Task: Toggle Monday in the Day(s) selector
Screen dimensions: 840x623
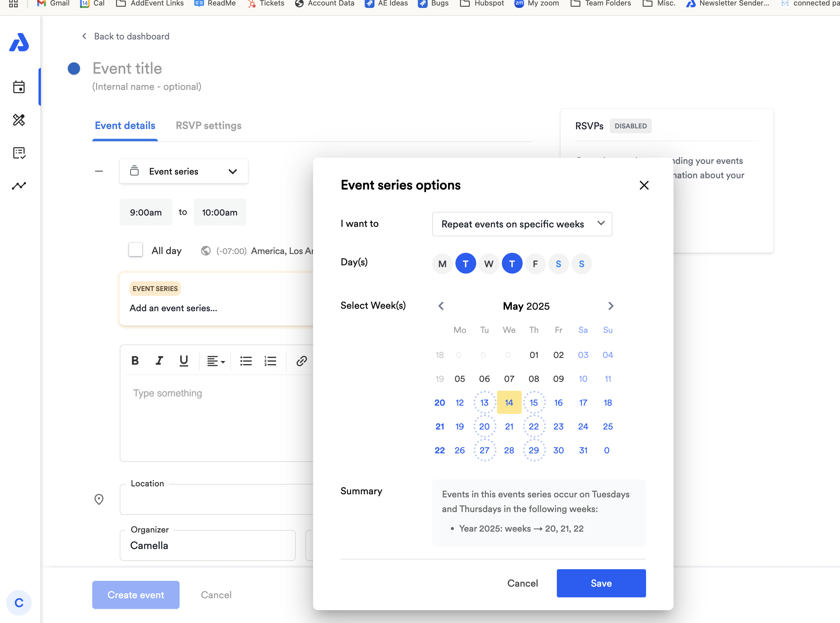Action: click(x=442, y=264)
